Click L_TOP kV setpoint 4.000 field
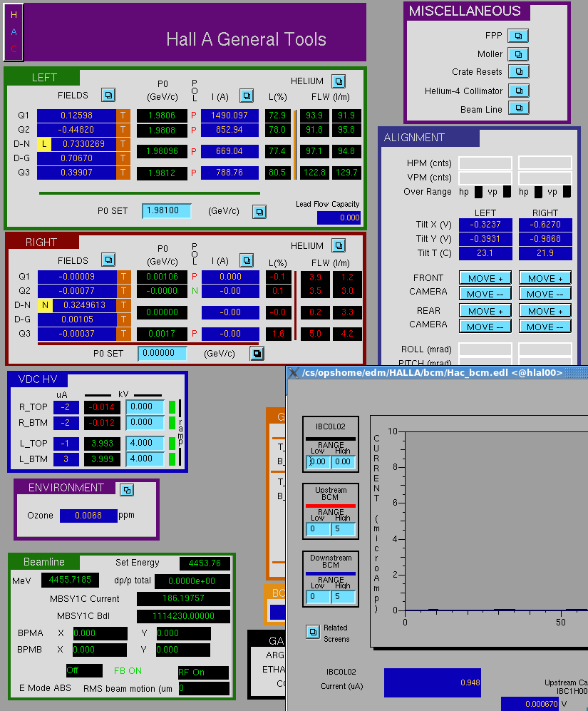588x711 pixels. 145,443
